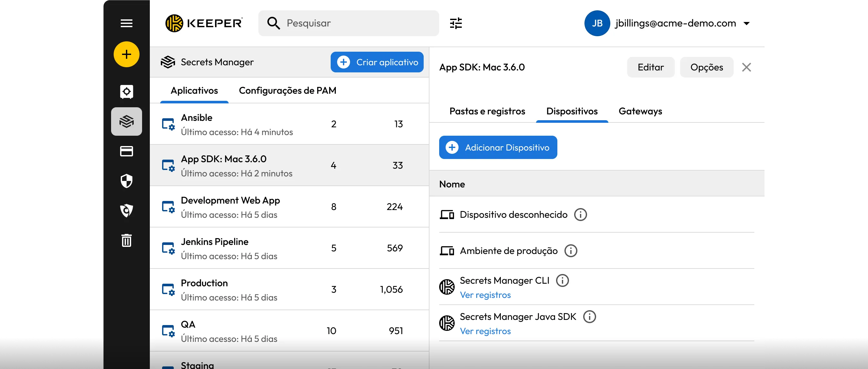Click the jbillings@acme-demo.com account email
The height and width of the screenshot is (369, 868).
[x=675, y=23]
